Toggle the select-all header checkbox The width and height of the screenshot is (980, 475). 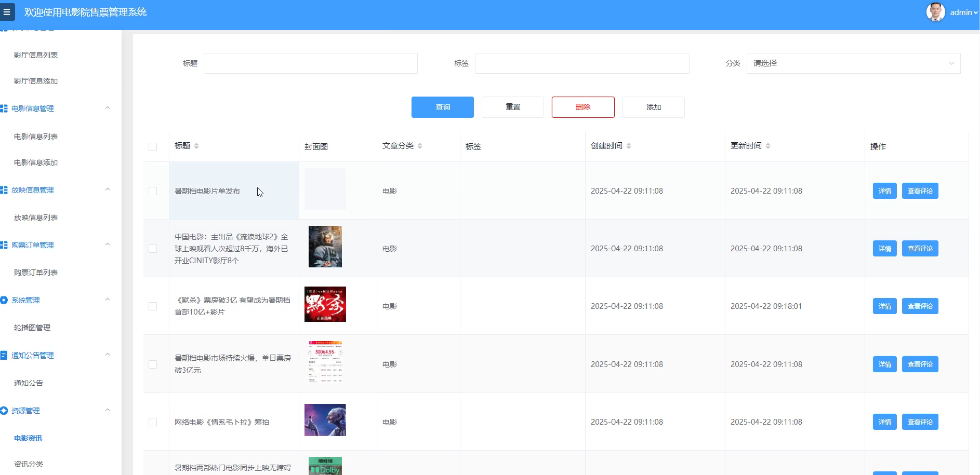pos(153,147)
